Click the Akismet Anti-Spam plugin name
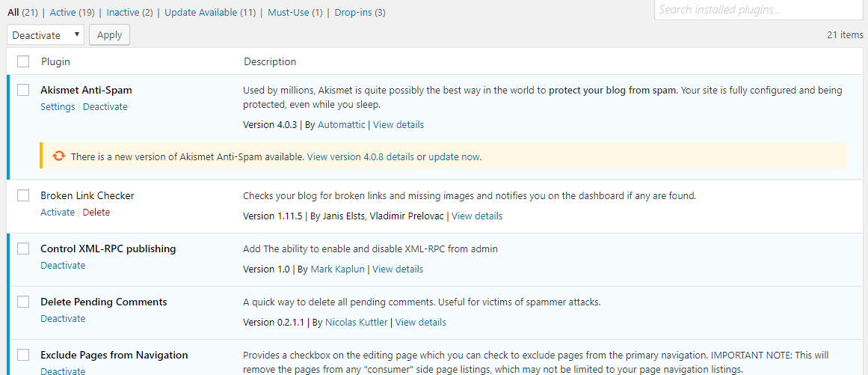This screenshot has height=375, width=868. pos(87,90)
